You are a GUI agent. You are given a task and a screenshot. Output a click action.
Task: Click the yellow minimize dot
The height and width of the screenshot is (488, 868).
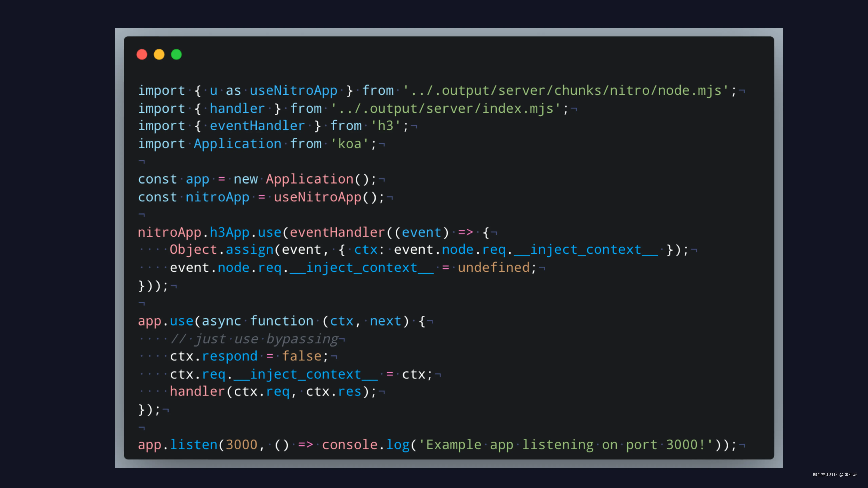[x=159, y=54]
